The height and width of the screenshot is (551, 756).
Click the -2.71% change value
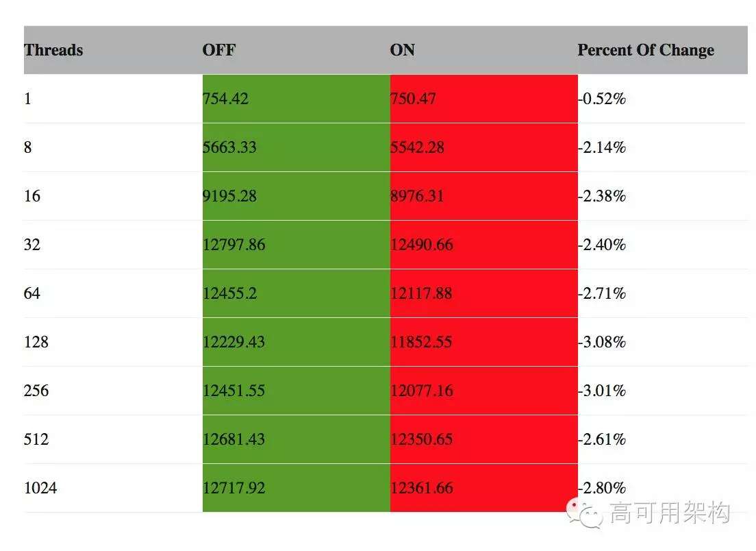[x=602, y=293]
